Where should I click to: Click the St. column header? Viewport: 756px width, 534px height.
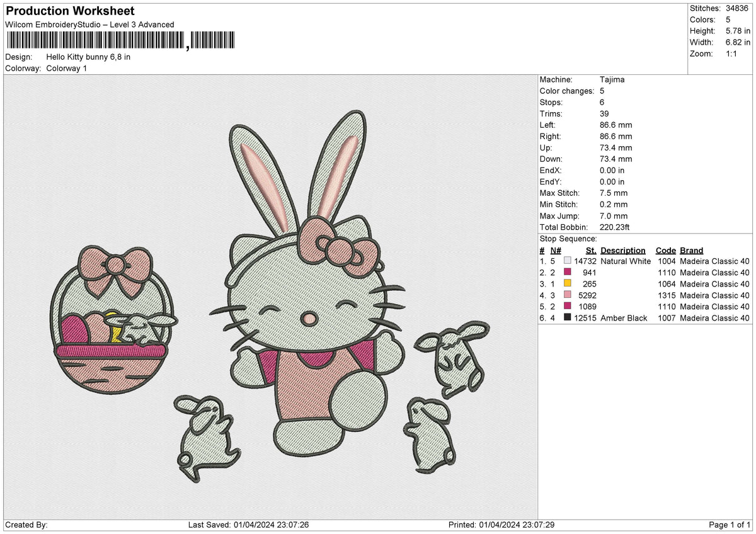(x=591, y=250)
